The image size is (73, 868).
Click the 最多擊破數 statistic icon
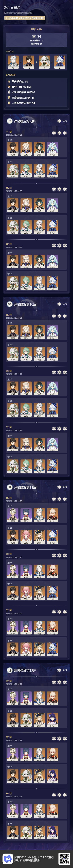point(9,81)
